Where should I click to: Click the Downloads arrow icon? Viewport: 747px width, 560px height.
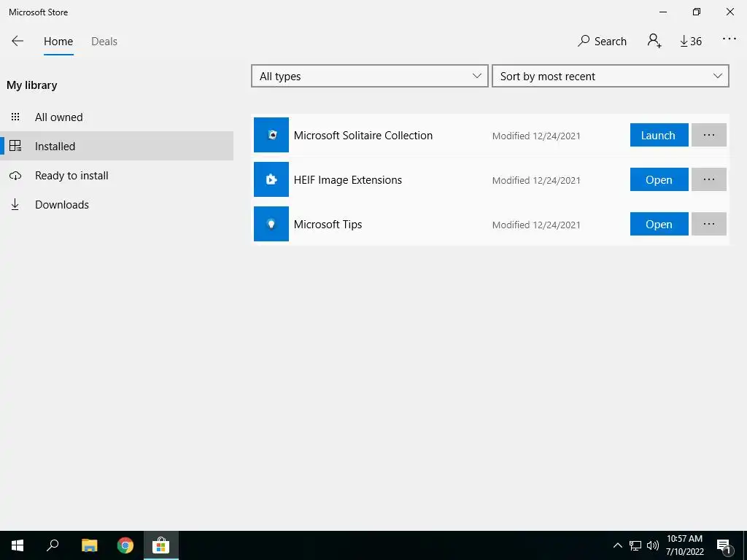(x=15, y=205)
